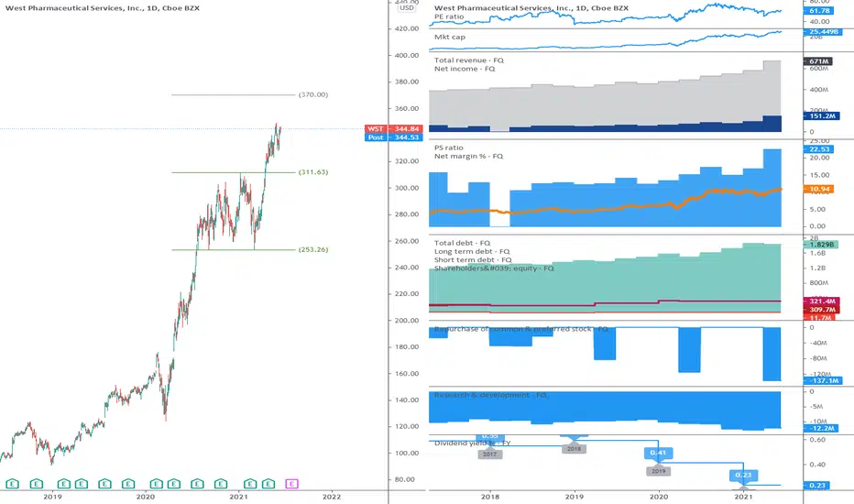Click the Research & development · FQ label
854x504 pixels.
pos(490,395)
